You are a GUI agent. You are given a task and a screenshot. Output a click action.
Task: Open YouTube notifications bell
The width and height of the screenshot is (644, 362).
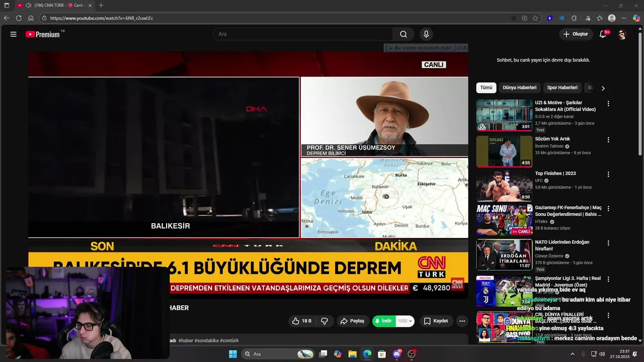(x=603, y=34)
